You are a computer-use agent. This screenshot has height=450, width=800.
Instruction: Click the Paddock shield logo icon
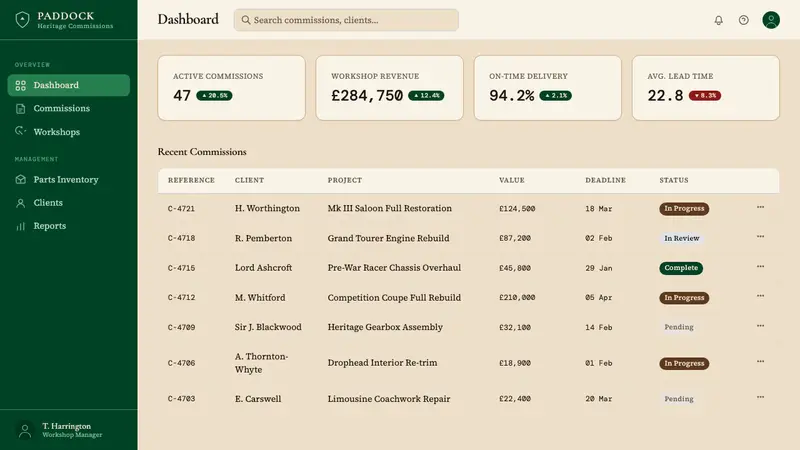(22, 20)
